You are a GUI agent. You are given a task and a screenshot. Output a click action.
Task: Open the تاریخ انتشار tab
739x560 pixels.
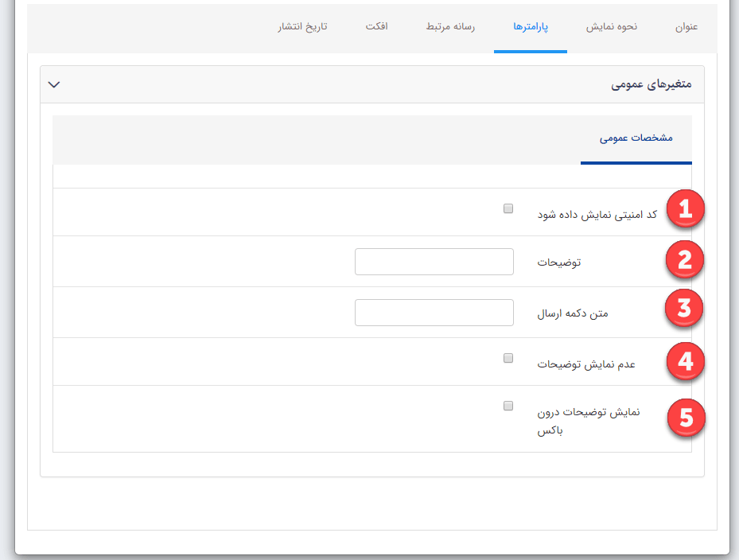click(303, 26)
